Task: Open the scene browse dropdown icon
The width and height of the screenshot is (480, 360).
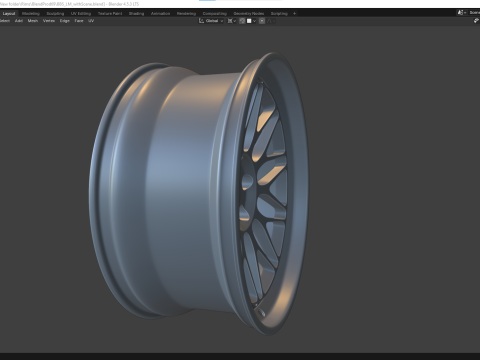Action: 462,13
